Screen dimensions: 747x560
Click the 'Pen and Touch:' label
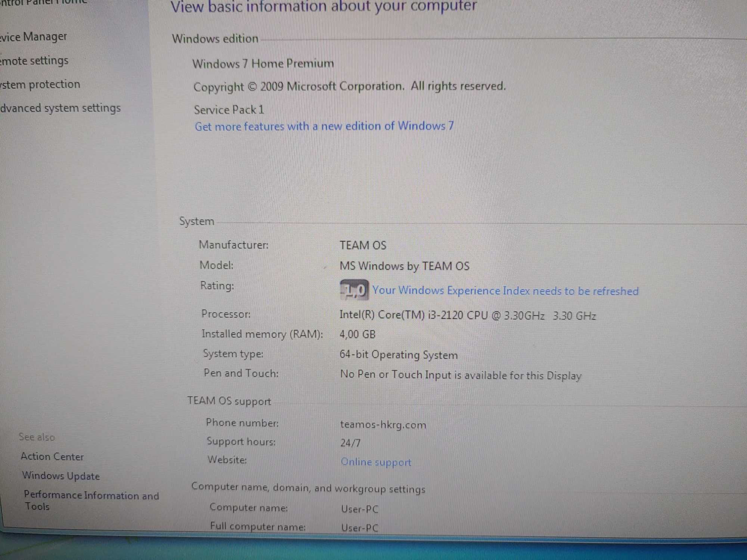coord(241,373)
